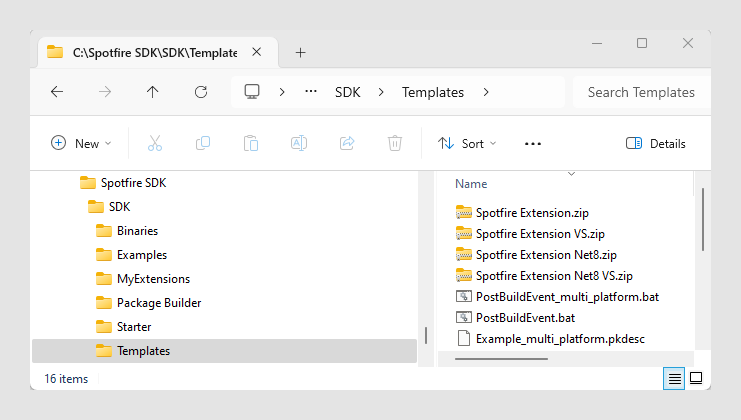Screen dimensions: 741x420
Task: Click the Delete trash icon
Action: [395, 143]
